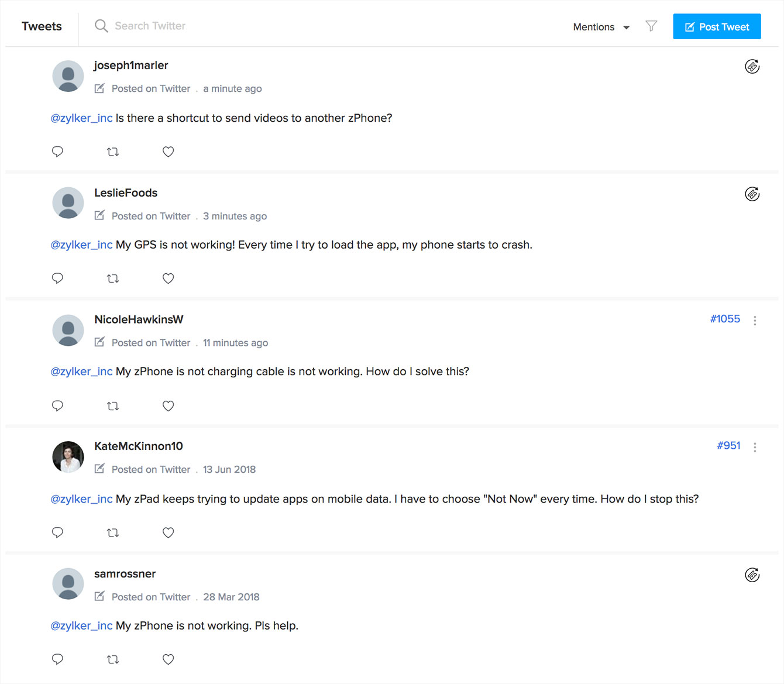Like KateMcKinnon10's zPad tweet
Screen dimensions: 784x684
point(169,532)
